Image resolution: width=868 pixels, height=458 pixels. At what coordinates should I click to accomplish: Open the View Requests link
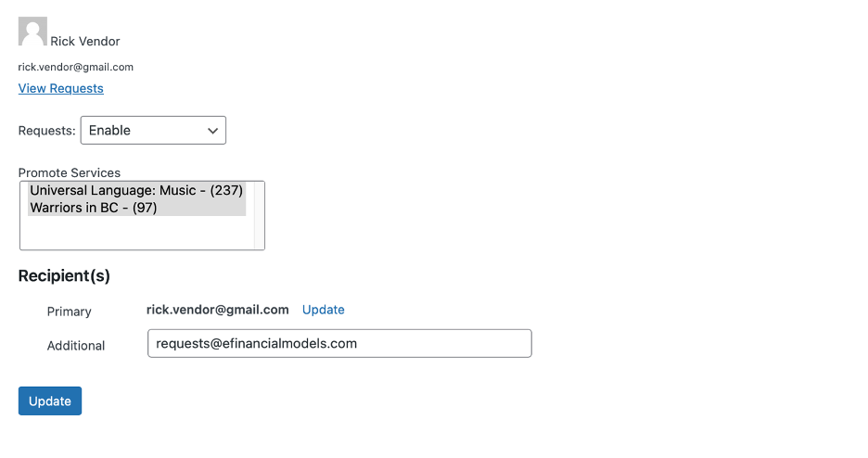61,88
